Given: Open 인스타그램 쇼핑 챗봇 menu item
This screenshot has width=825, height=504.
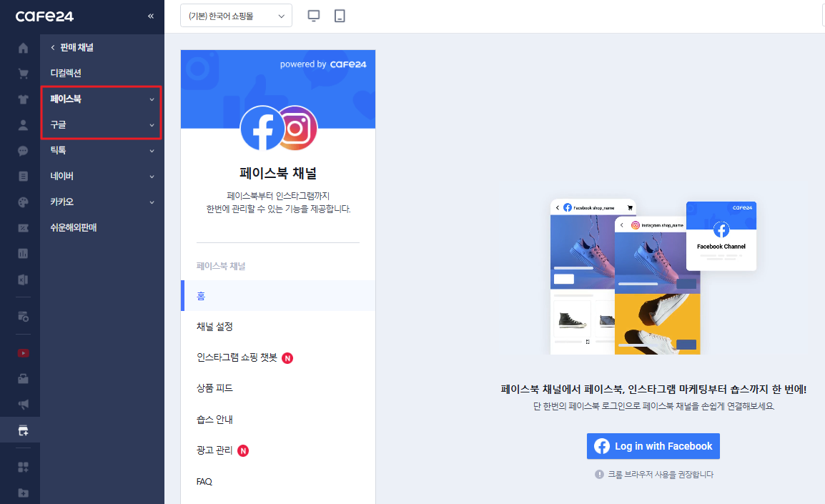Looking at the screenshot, I should pyautogui.click(x=237, y=357).
